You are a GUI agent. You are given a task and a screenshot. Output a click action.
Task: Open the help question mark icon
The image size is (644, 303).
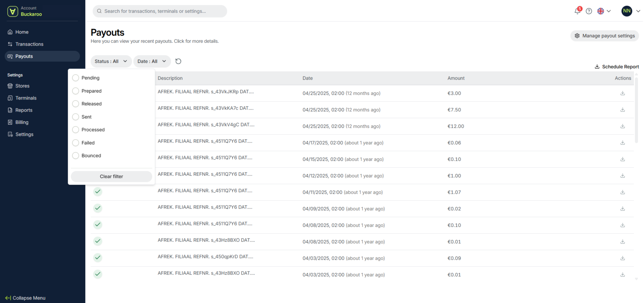(x=589, y=11)
